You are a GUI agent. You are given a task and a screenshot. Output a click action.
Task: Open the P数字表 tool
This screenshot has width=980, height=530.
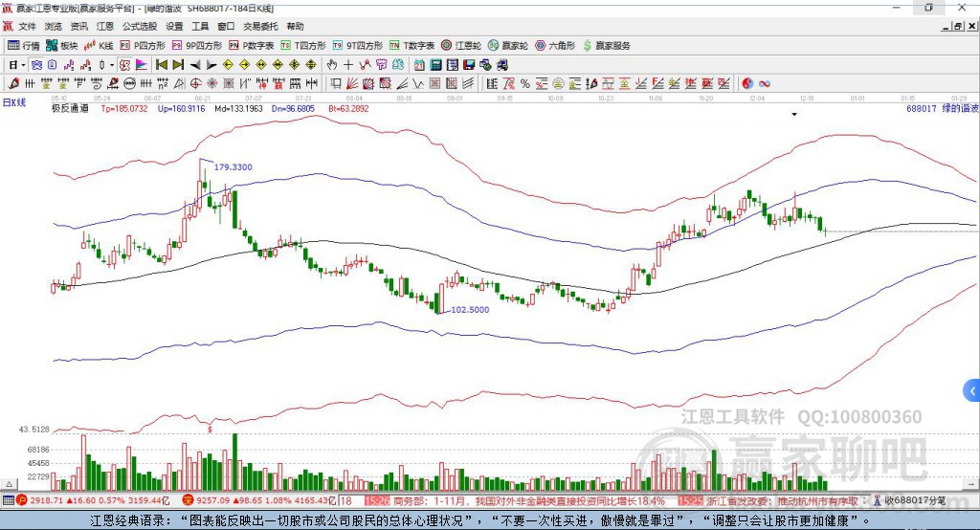point(252,46)
